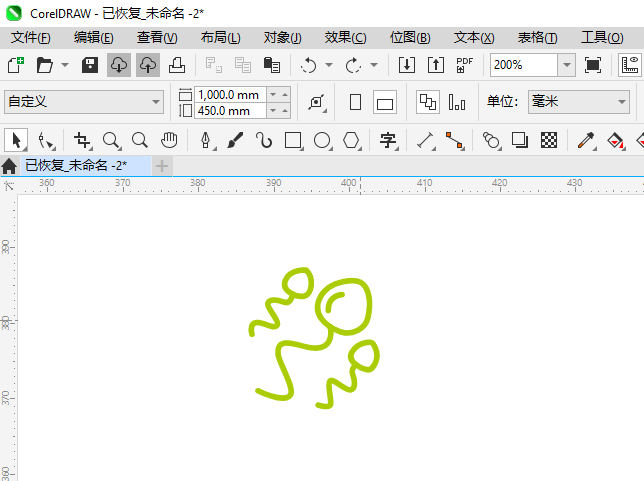This screenshot has height=481, width=644.
Task: Click the page width 1,000.0 mm field
Action: tap(230, 95)
